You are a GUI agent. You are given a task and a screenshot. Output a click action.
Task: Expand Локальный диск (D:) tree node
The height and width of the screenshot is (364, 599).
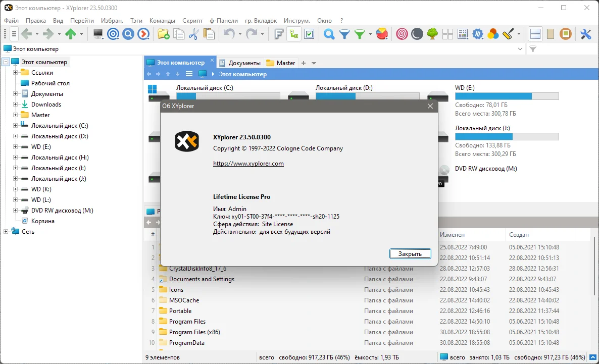[15, 136]
